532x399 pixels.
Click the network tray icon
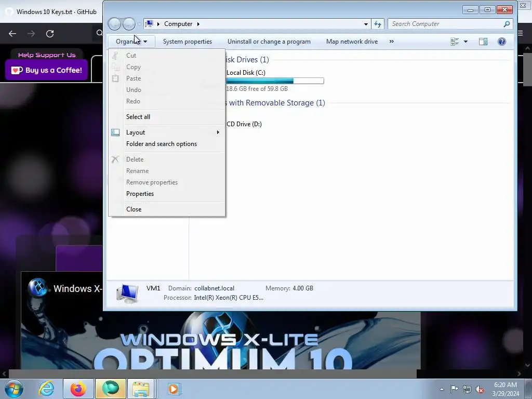point(467,389)
